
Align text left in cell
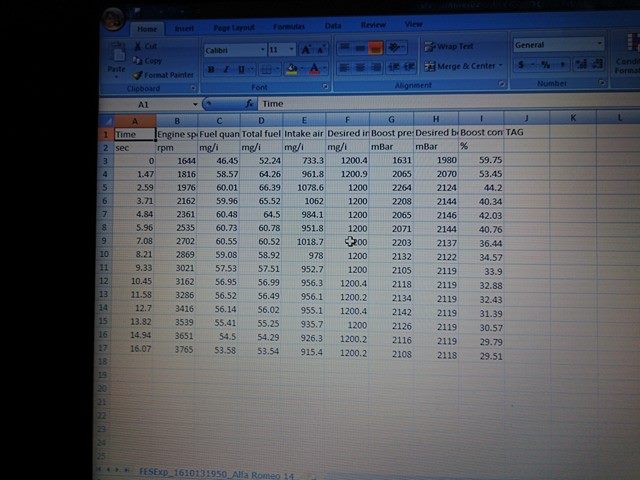344,67
